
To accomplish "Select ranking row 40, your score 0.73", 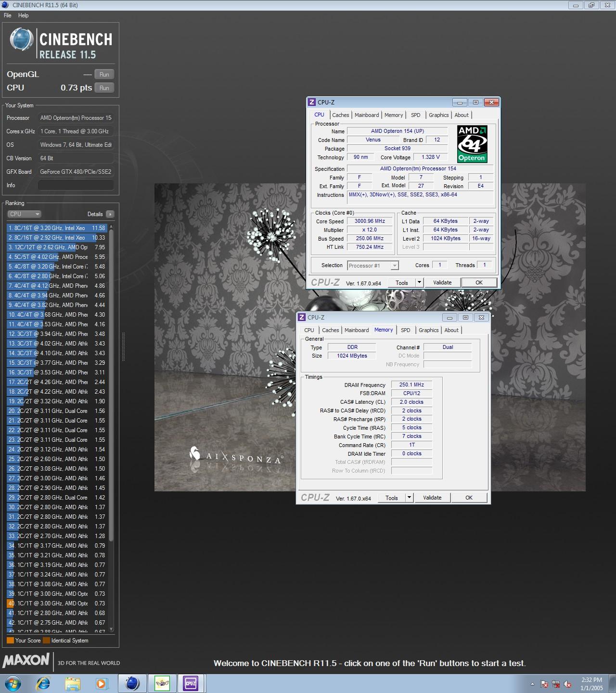I will (57, 603).
